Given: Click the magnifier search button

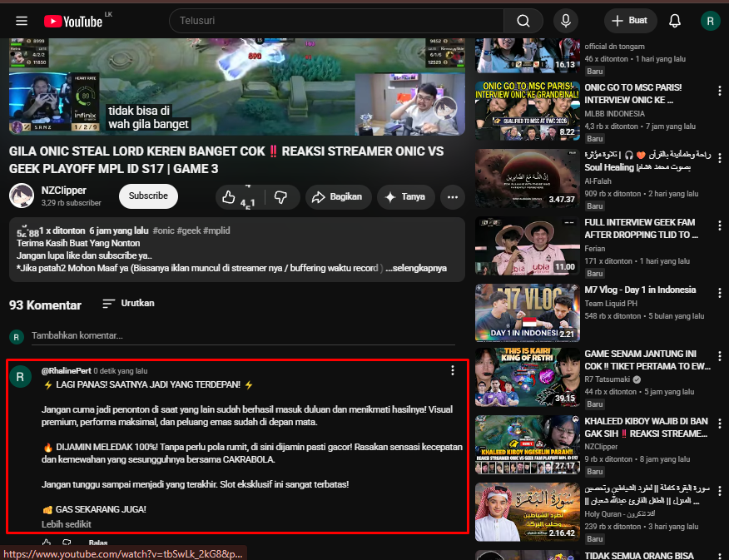Looking at the screenshot, I should 523,21.
